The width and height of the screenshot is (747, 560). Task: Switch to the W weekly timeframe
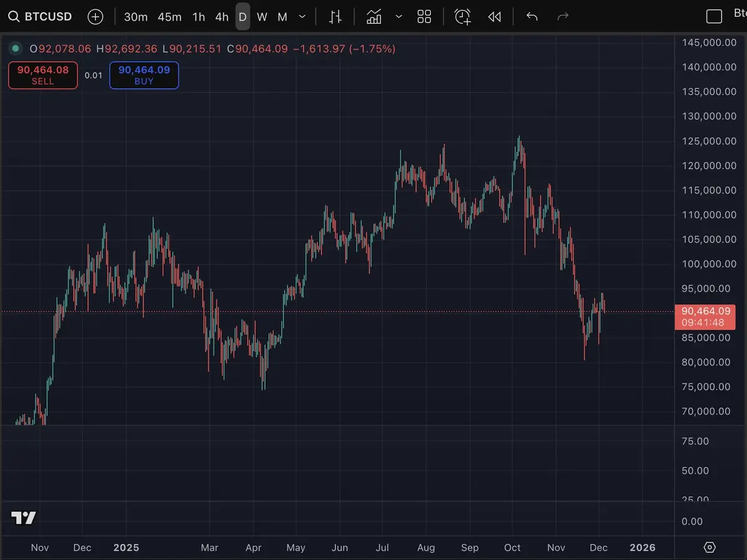tap(262, 17)
